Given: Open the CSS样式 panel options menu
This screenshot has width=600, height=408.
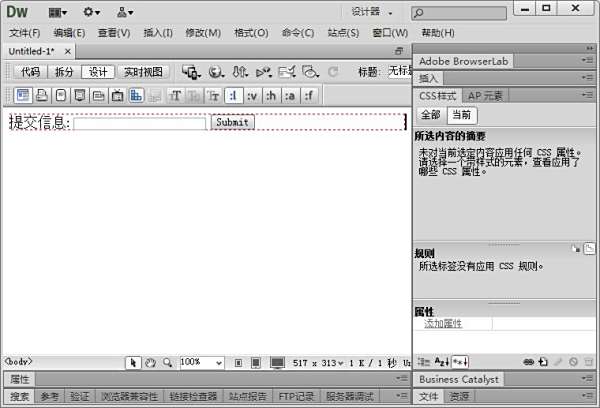Looking at the screenshot, I should point(587,95).
